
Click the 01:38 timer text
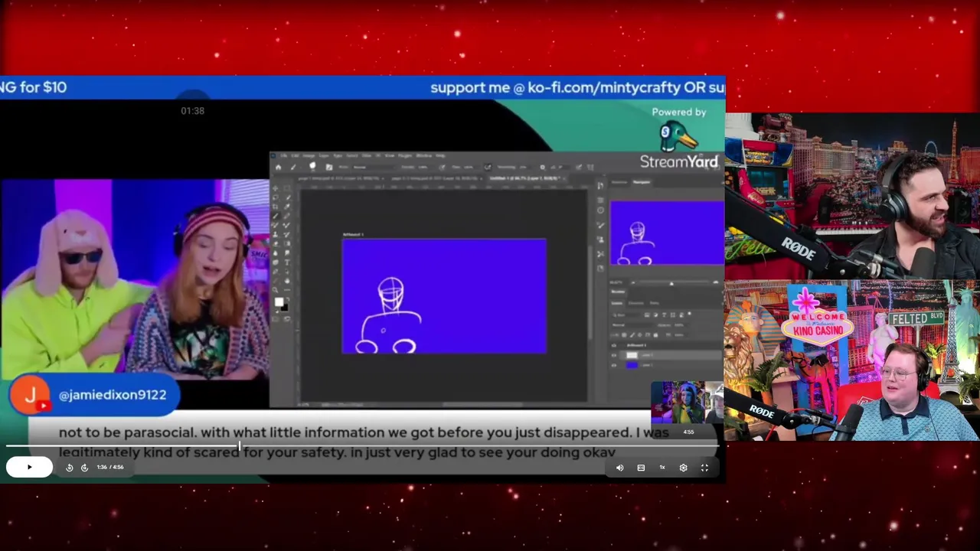[192, 111]
